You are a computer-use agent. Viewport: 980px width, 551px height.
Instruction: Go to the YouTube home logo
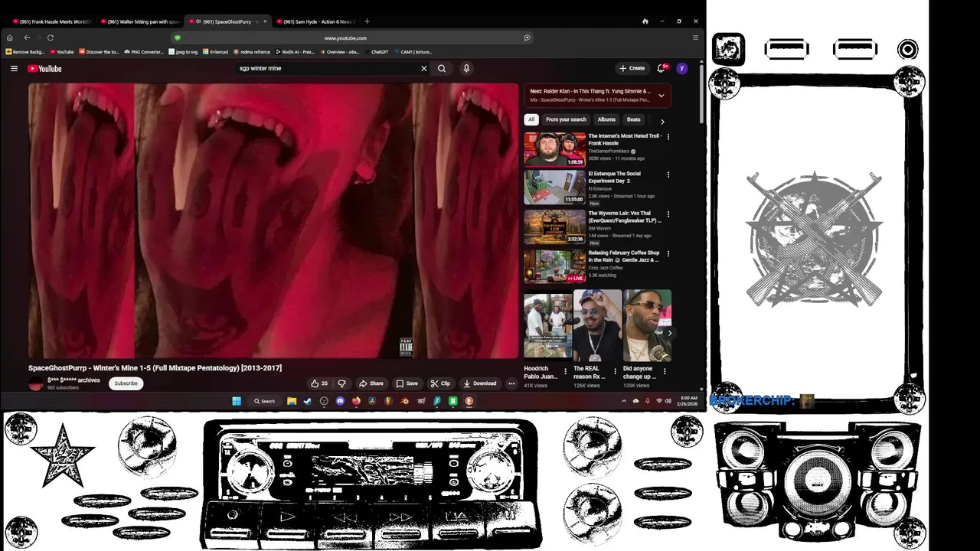44,68
